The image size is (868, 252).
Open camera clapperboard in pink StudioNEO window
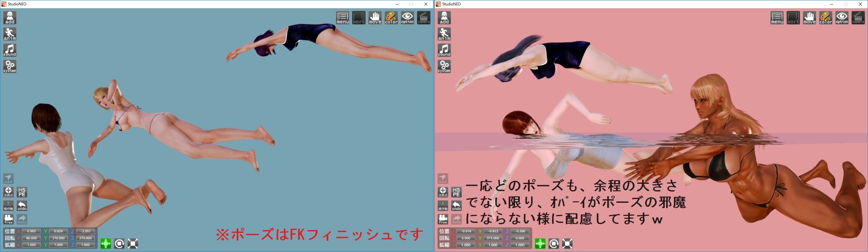coord(858,18)
